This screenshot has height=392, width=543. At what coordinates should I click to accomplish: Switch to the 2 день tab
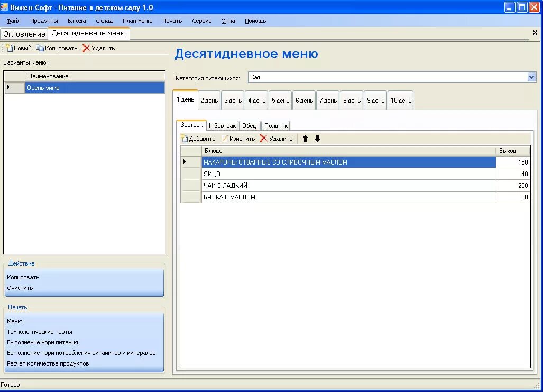click(209, 101)
